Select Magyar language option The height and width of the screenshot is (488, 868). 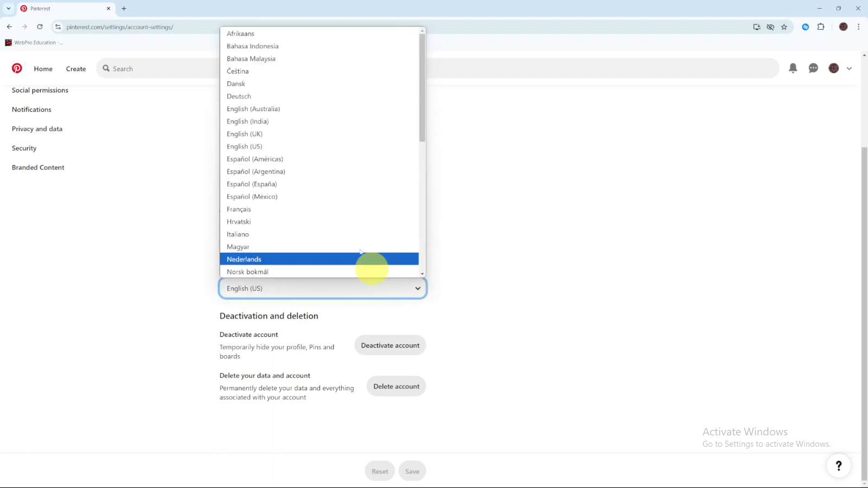tap(319, 247)
